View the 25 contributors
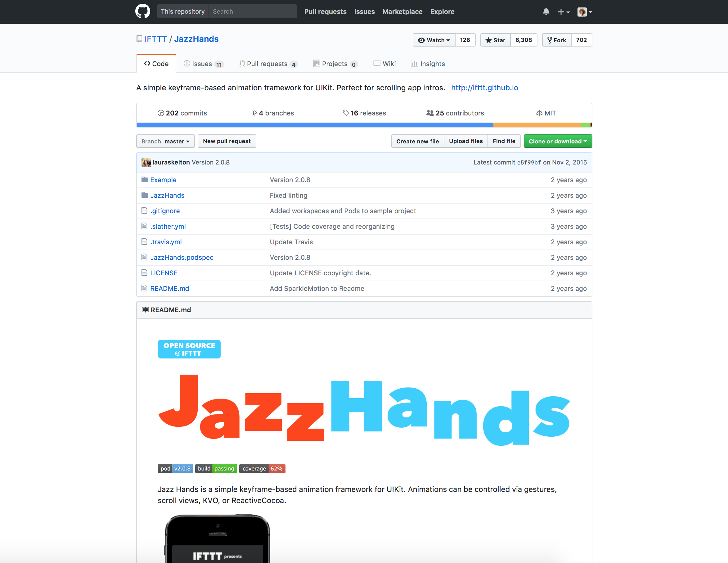 pos(455,113)
